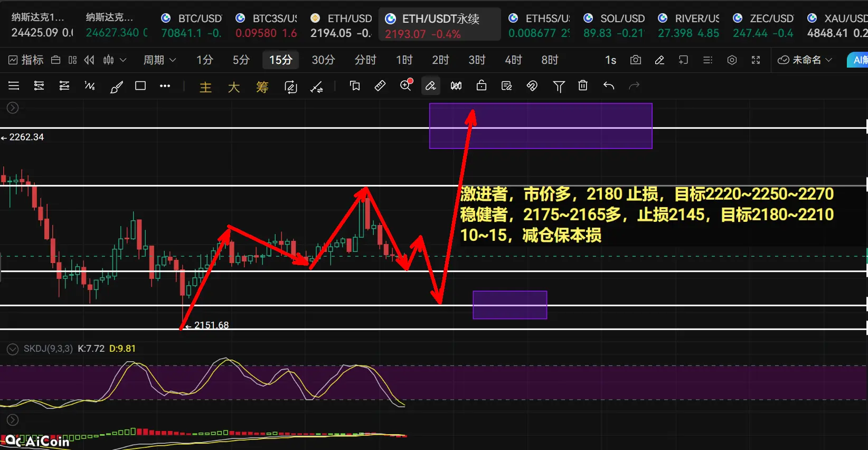Open the ZEC/USD ticker tab

(763, 24)
